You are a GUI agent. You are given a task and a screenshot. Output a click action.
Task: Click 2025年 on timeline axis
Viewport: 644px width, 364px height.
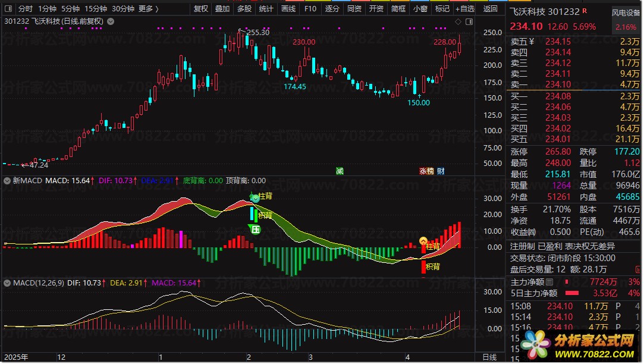16,357
